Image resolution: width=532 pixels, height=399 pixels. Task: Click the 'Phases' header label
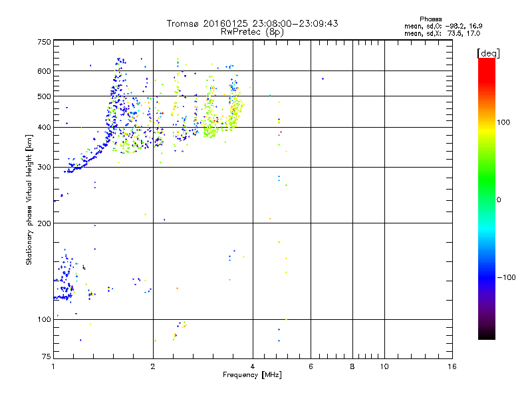(430, 19)
